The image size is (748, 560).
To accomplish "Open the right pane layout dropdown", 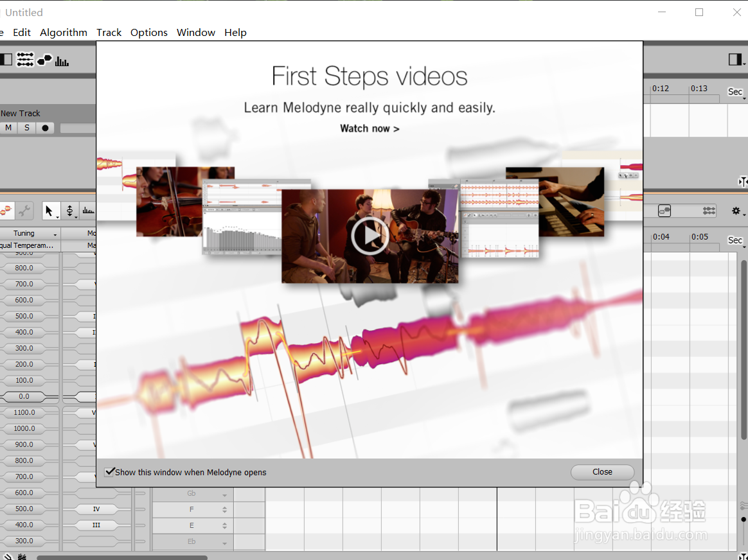I will click(x=736, y=60).
